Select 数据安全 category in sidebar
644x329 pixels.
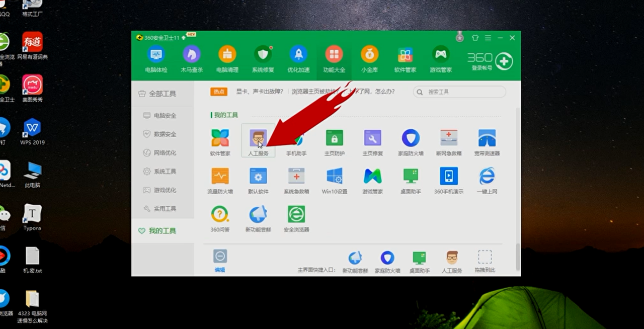[x=163, y=134]
